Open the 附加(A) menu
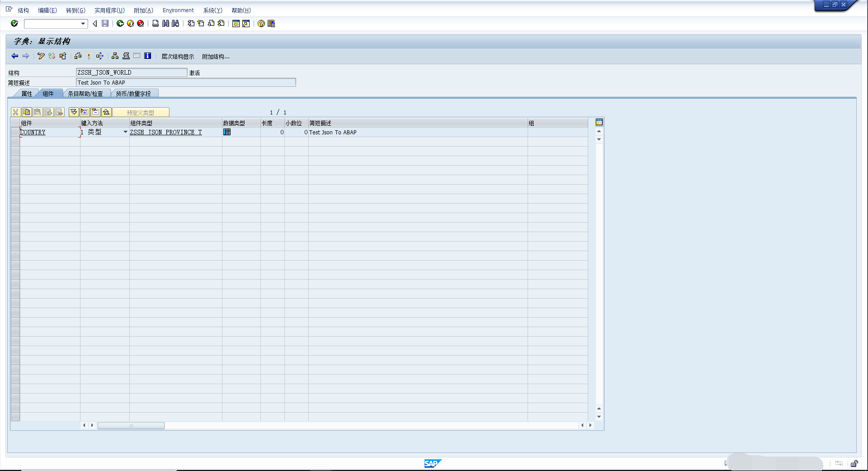The width and height of the screenshot is (868, 471). [143, 10]
